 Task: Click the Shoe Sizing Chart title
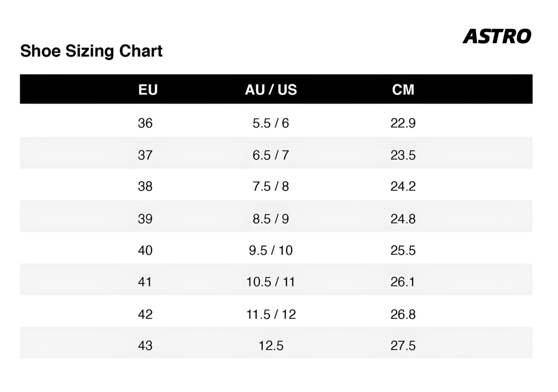click(x=91, y=51)
